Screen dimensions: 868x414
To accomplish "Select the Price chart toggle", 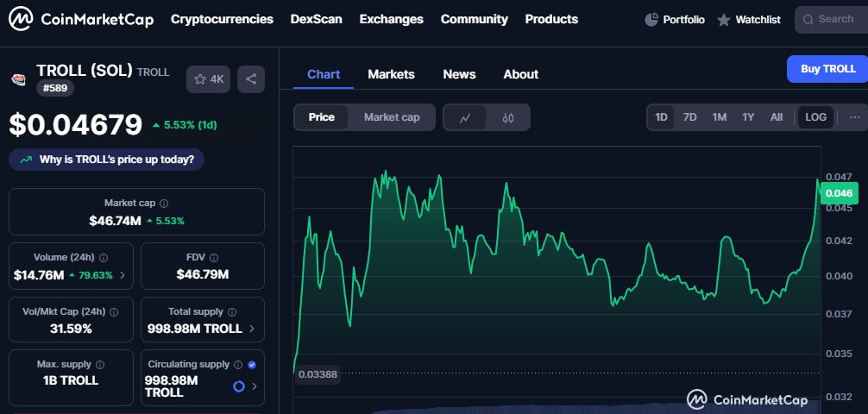I will (x=322, y=117).
